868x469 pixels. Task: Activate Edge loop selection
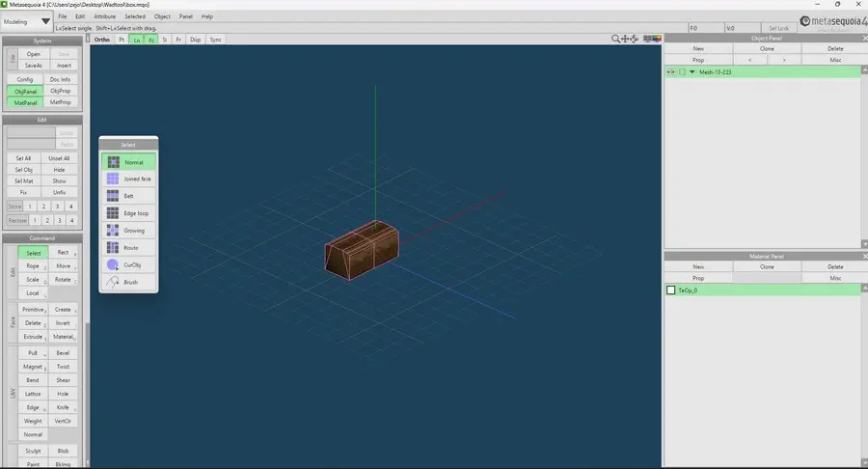point(128,213)
